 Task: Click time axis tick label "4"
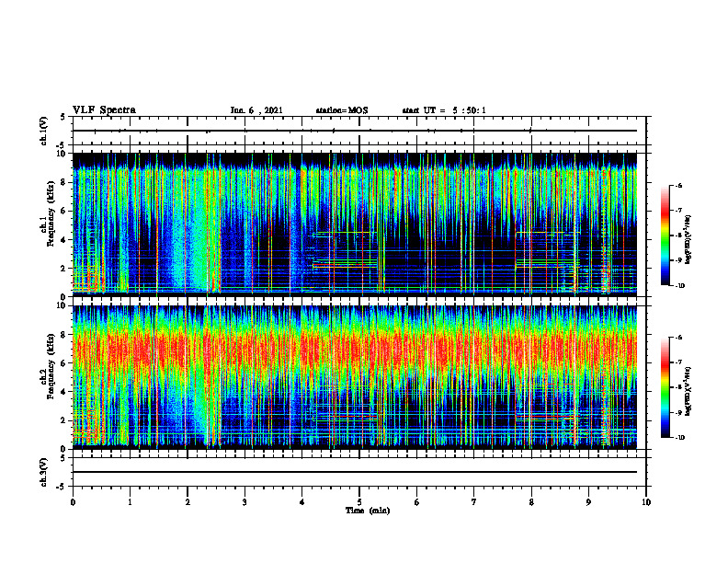click(302, 502)
